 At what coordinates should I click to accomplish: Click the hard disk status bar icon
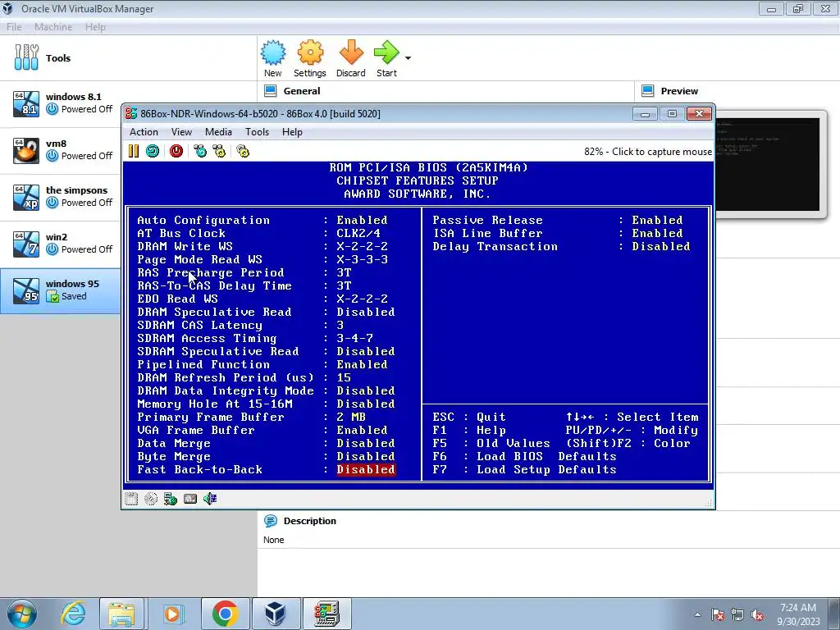(x=190, y=499)
